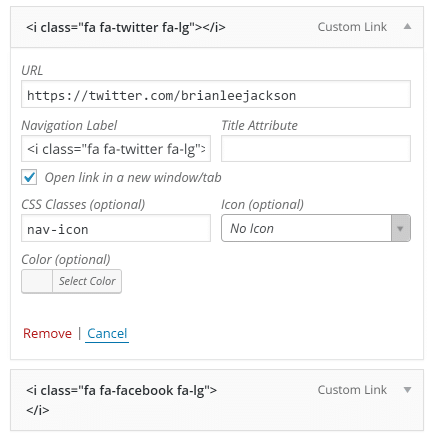Click the Select Color button
The image size is (428, 436).
[x=87, y=281]
